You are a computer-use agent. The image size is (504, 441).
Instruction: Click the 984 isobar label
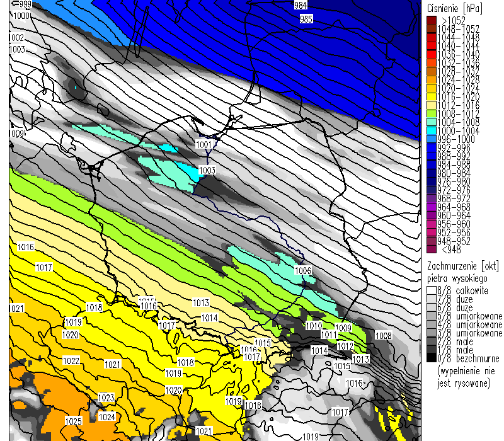(301, 5)
